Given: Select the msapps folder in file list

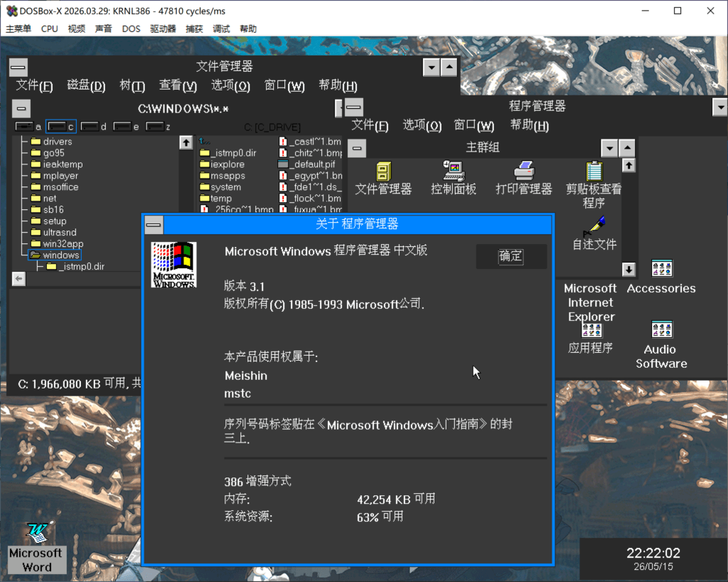Looking at the screenshot, I should [223, 176].
